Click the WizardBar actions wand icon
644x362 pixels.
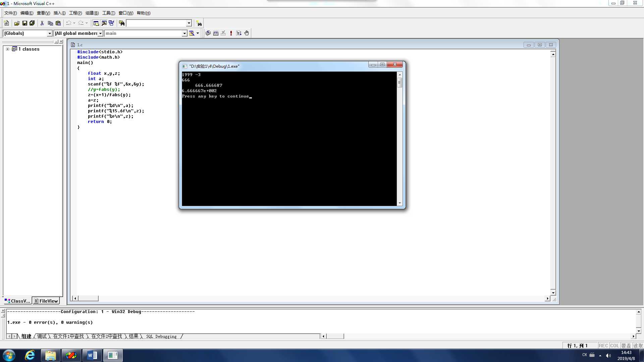[192, 33]
